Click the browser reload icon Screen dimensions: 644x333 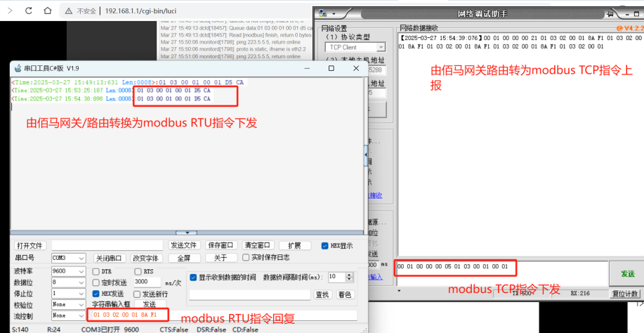[27, 11]
